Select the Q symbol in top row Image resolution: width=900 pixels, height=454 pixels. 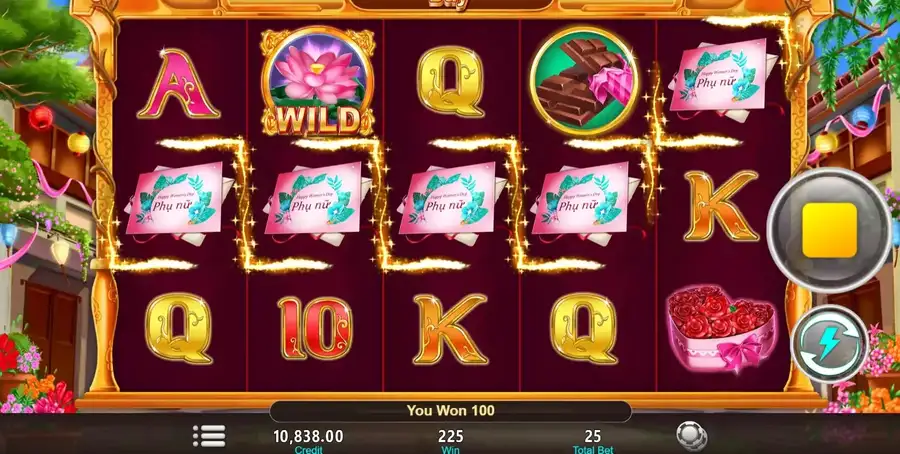[x=451, y=82]
